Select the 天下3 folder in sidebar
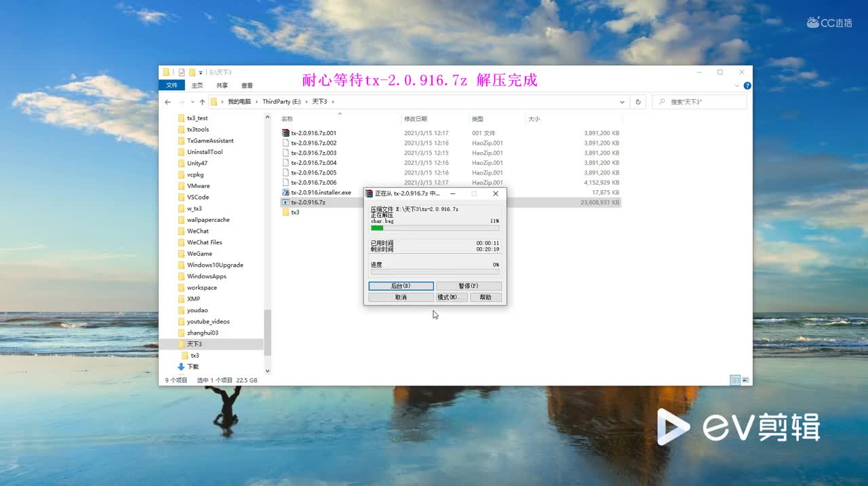This screenshot has height=486, width=868. [212, 344]
